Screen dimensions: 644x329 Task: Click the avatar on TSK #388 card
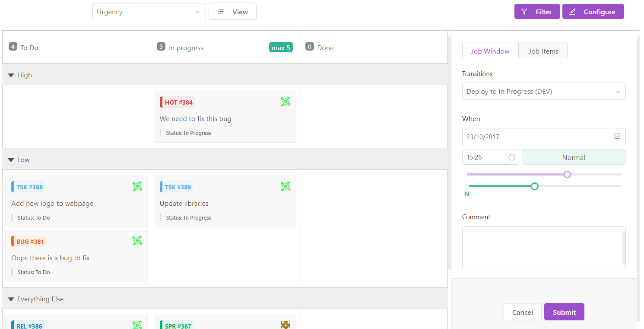point(137,186)
